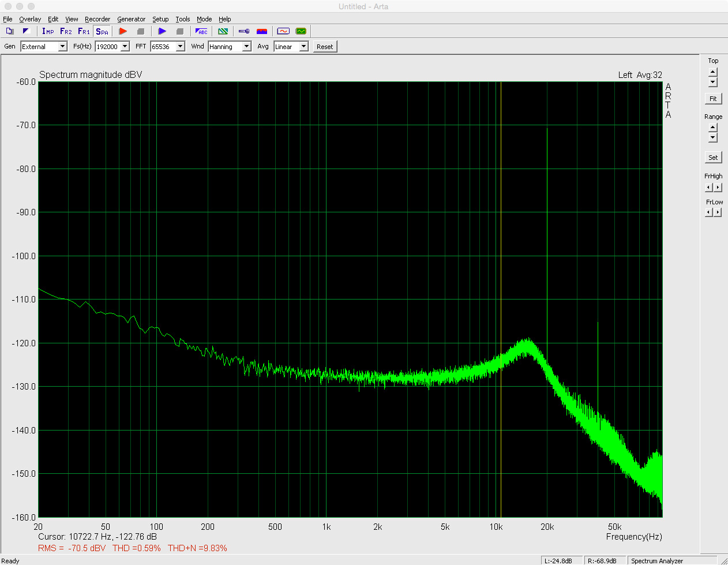Click the red-blue spectrum color icon

click(x=262, y=31)
